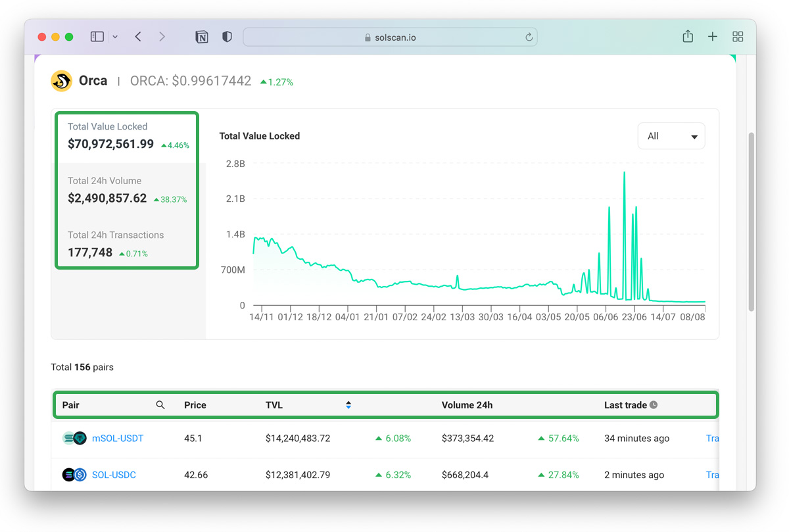Screen dimensions: 789x532
Task: Select the Total Value Locked stat tab
Action: (128, 136)
